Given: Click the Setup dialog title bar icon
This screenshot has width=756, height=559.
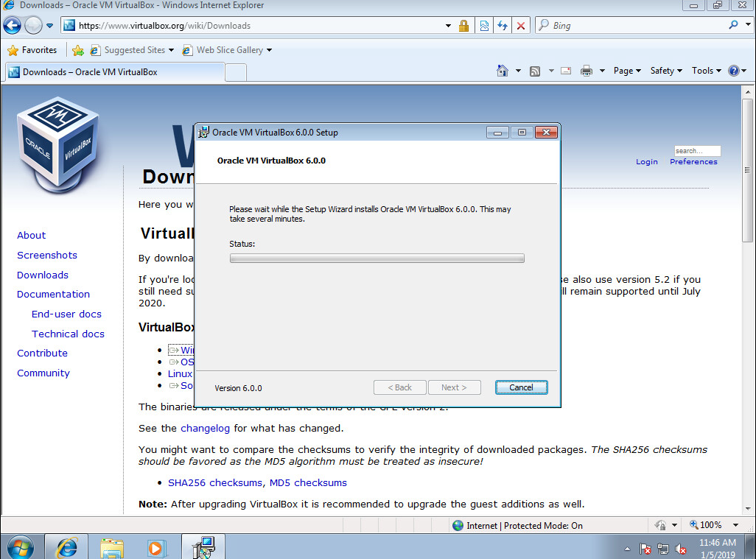Looking at the screenshot, I should (x=204, y=132).
